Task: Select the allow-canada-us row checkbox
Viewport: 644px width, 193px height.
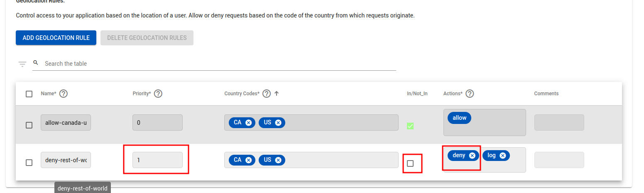Action: [x=29, y=125]
